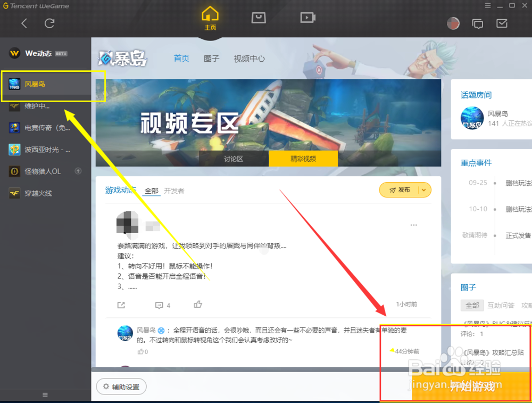The height and width of the screenshot is (403, 532).
Task: Open the 正式发售 event entry
Action: point(518,235)
